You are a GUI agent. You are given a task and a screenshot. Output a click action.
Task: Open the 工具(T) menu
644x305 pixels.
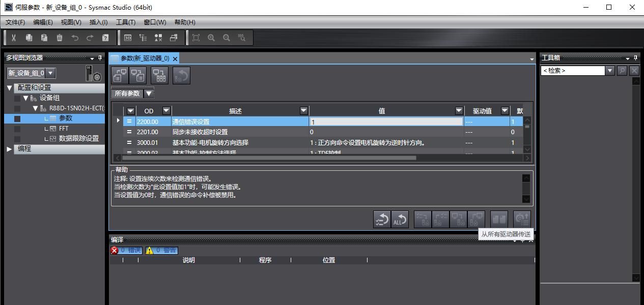click(126, 22)
